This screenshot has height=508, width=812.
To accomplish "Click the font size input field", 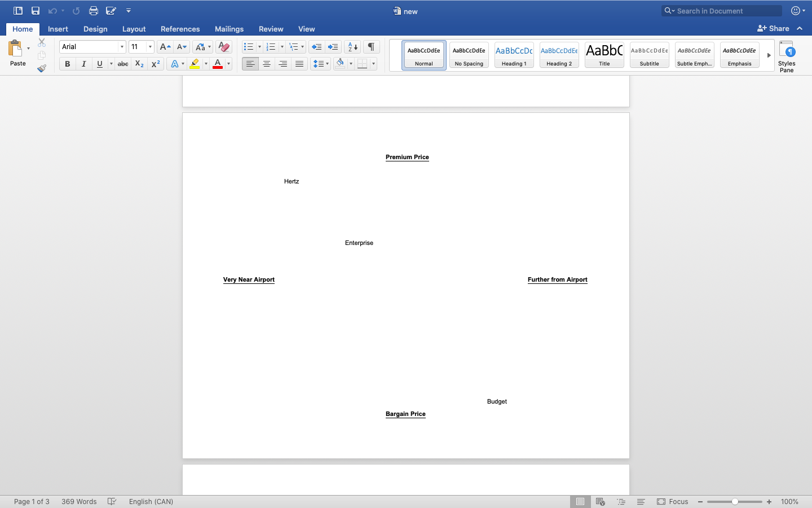I will [x=137, y=47].
